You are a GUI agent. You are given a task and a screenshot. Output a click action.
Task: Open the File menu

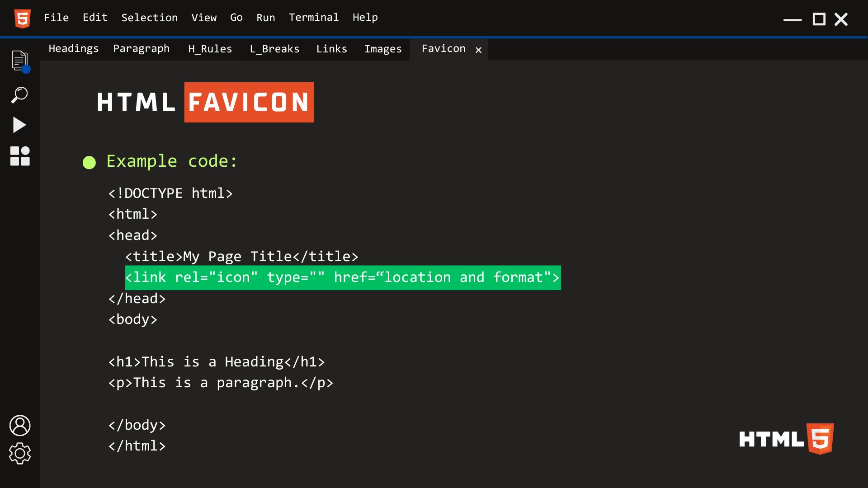point(57,18)
